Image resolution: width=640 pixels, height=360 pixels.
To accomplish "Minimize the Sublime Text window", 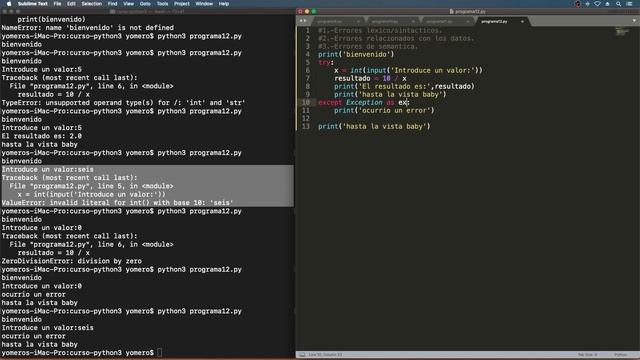I will [x=307, y=11].
